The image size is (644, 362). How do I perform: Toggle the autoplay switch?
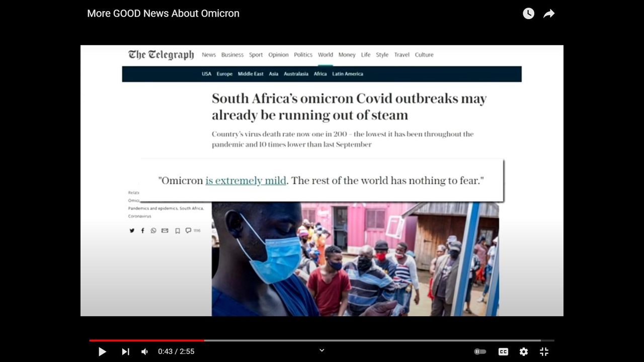(480, 352)
